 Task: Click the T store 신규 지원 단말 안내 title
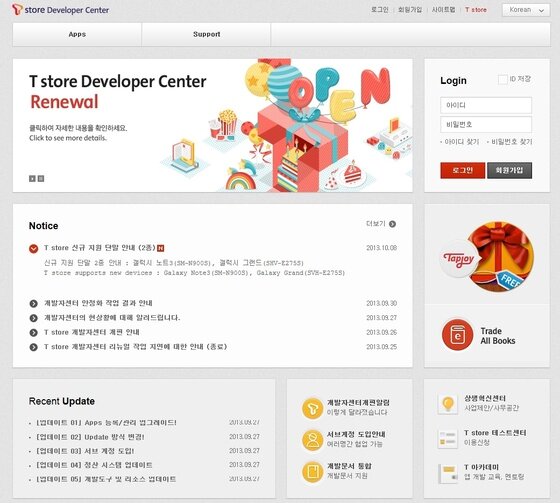(100, 248)
